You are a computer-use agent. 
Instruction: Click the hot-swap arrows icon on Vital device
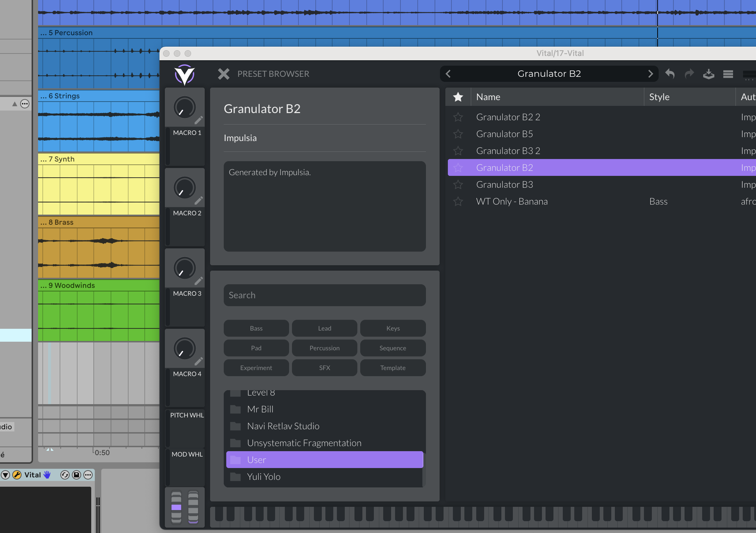tap(65, 475)
